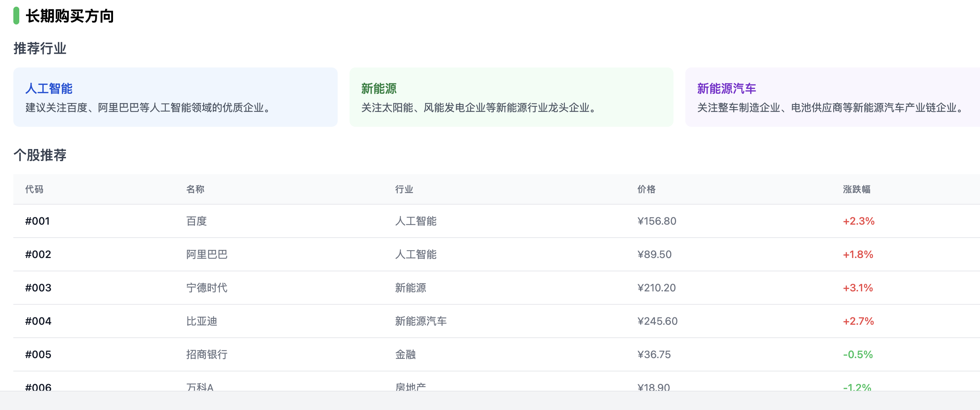Click the +3.1% change value
980x410 pixels.
[x=858, y=288]
